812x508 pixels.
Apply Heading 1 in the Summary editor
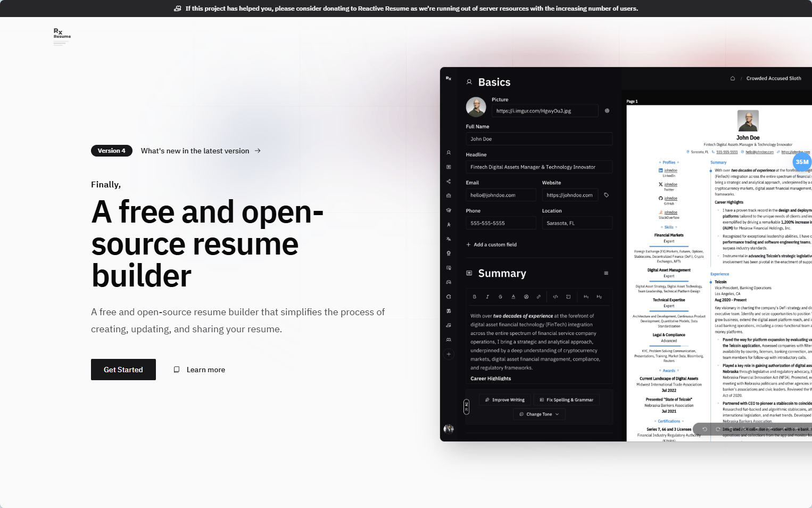coord(586,297)
